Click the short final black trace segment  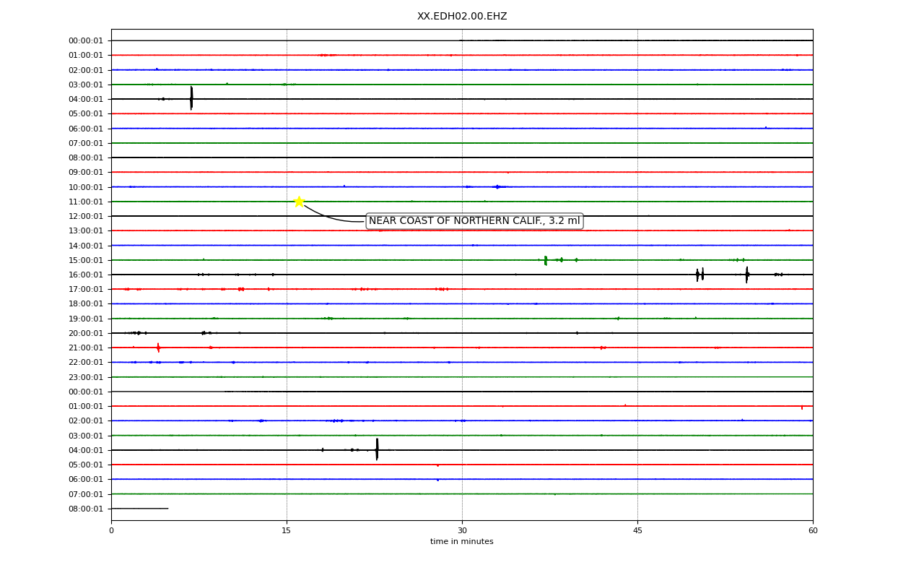click(x=140, y=509)
